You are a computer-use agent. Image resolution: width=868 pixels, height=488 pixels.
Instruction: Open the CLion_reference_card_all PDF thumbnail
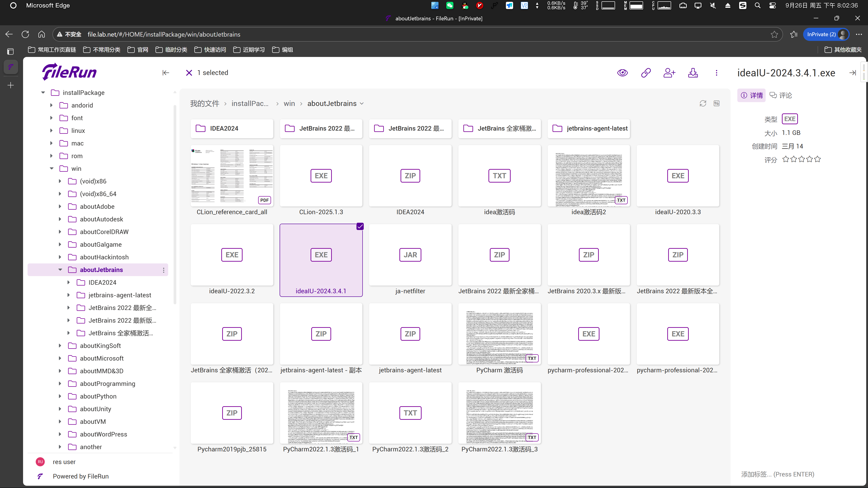click(x=232, y=176)
